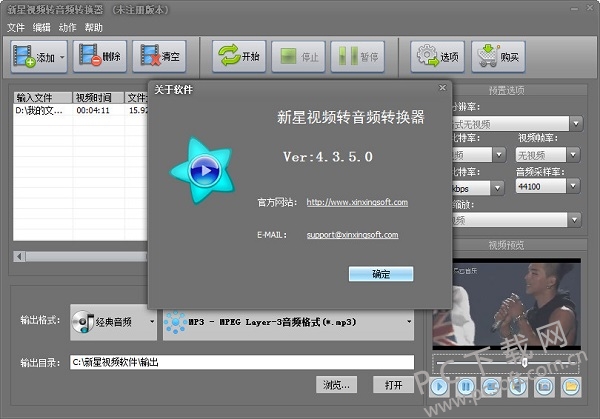Click the video preview image
This screenshot has width=600, height=419.
(507, 304)
